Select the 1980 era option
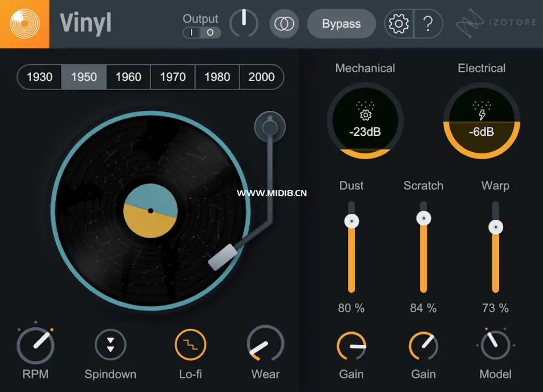 coord(217,77)
